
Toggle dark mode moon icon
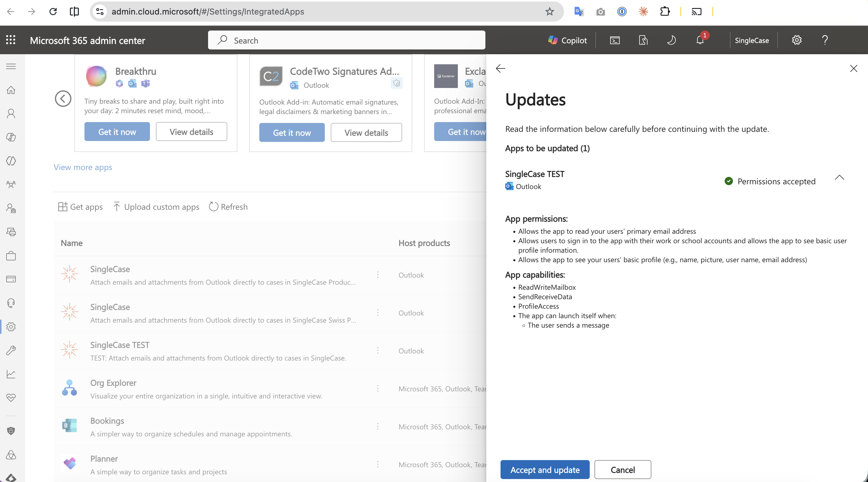click(x=671, y=40)
